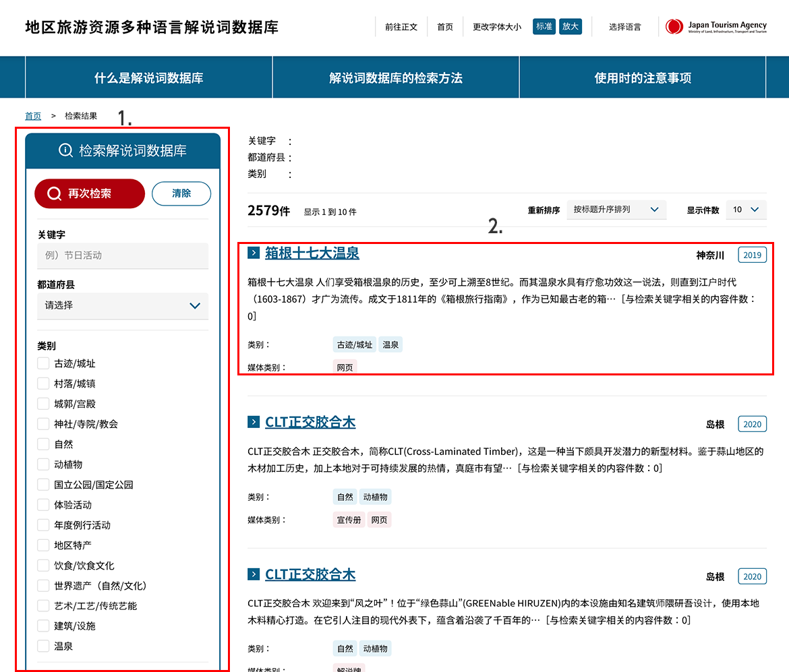Click arrow icon beside 2020 宣传册 CLT正交胶合木
Image resolution: width=789 pixels, height=672 pixels.
point(254,421)
